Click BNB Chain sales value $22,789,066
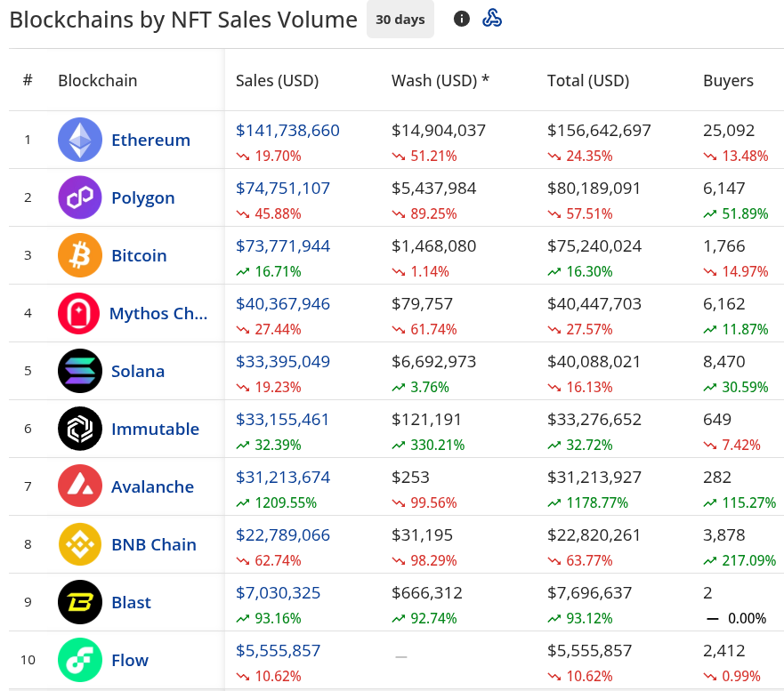Screen dimensions: 784x691 (283, 535)
